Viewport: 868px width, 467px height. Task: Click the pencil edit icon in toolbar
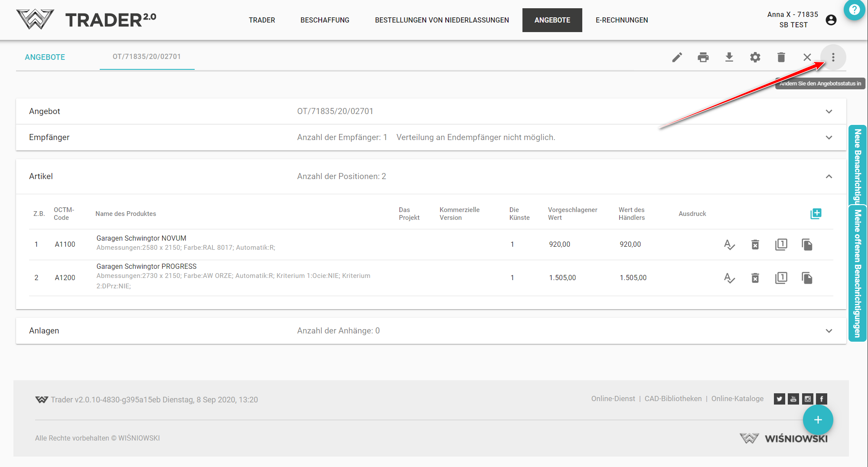pyautogui.click(x=677, y=57)
